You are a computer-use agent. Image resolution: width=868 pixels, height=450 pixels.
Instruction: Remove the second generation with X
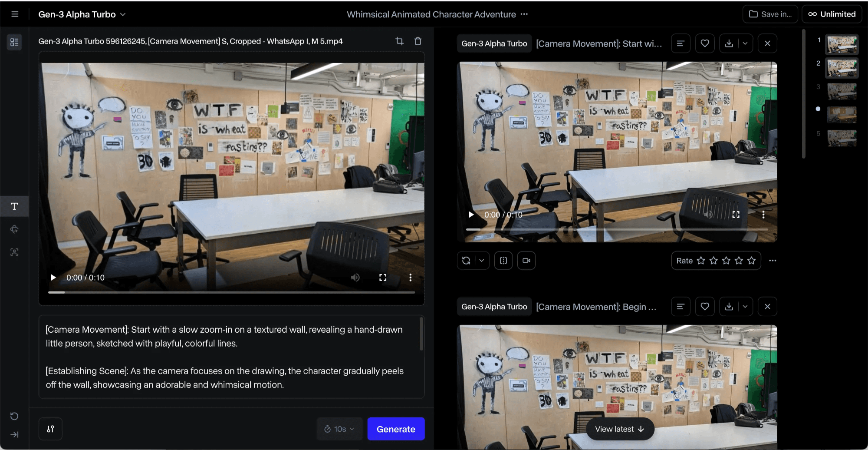point(767,307)
